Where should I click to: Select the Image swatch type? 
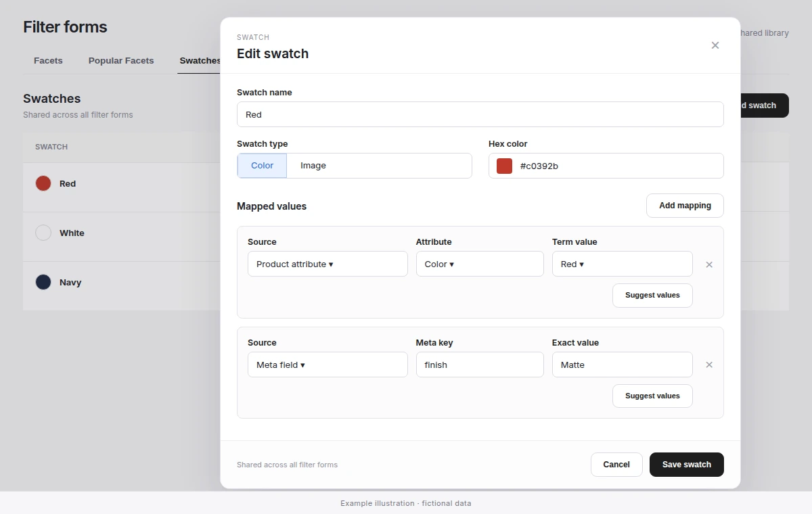point(313,166)
